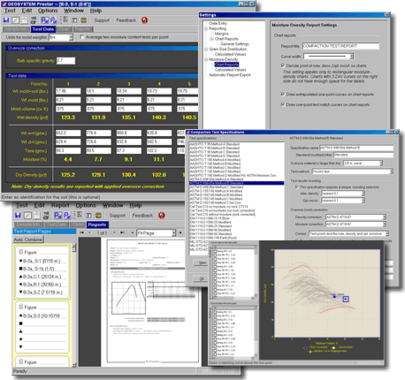
Task: Click the Support button in the Reports window
Action: (117, 215)
